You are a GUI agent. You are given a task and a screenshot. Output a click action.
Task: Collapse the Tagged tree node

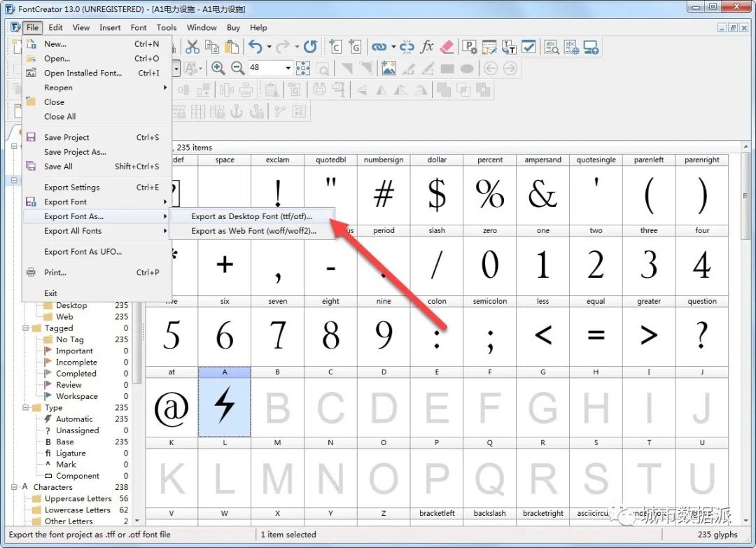(x=26, y=328)
